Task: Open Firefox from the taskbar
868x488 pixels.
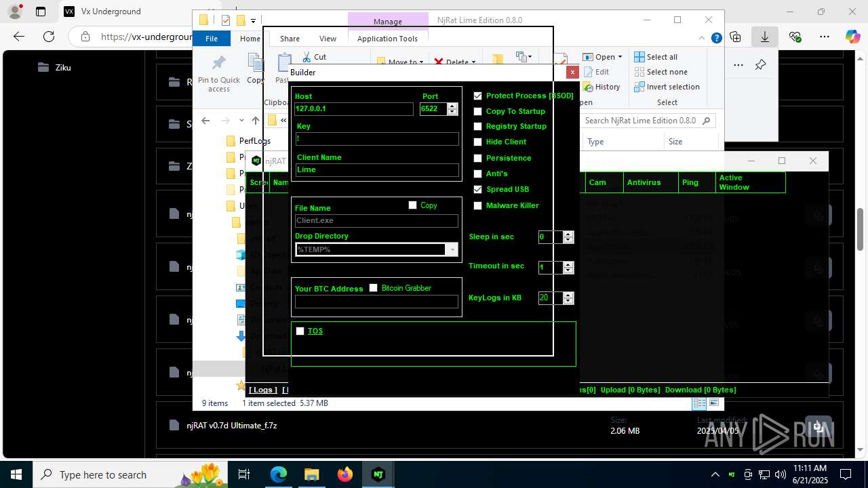Action: 344,474
